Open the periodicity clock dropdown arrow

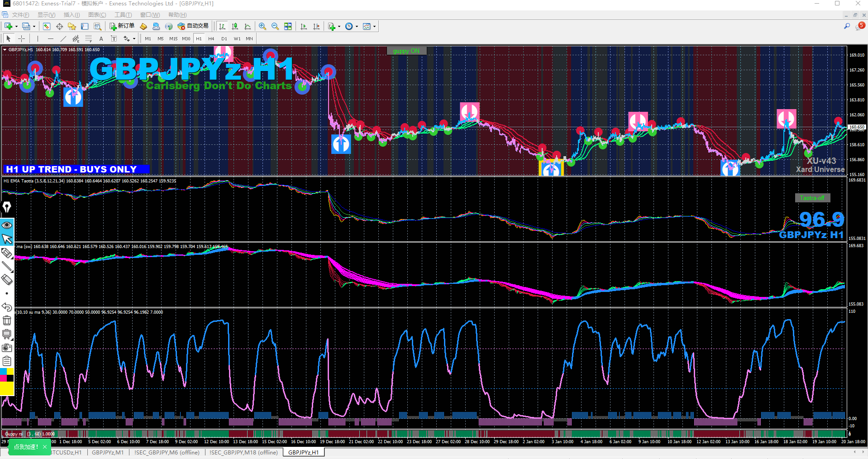click(357, 27)
